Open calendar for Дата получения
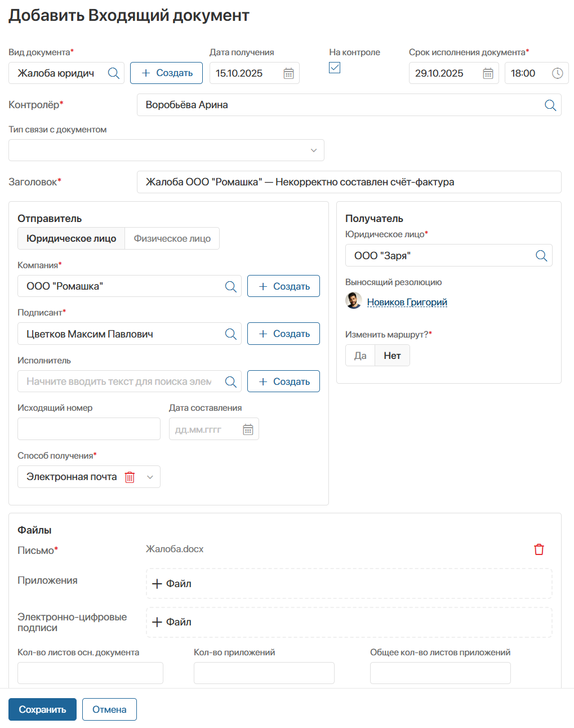Image resolution: width=574 pixels, height=728 pixels. [x=288, y=73]
